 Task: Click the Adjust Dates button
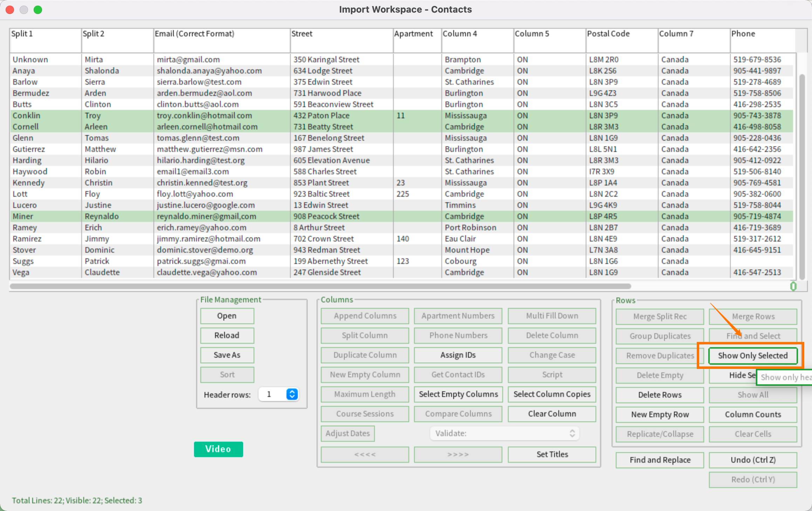[x=347, y=433]
